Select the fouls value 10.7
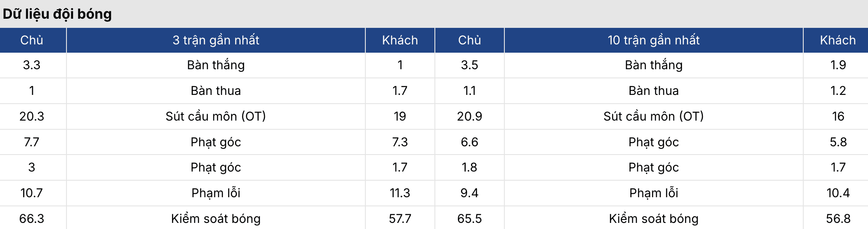This screenshot has width=868, height=229. tap(32, 193)
